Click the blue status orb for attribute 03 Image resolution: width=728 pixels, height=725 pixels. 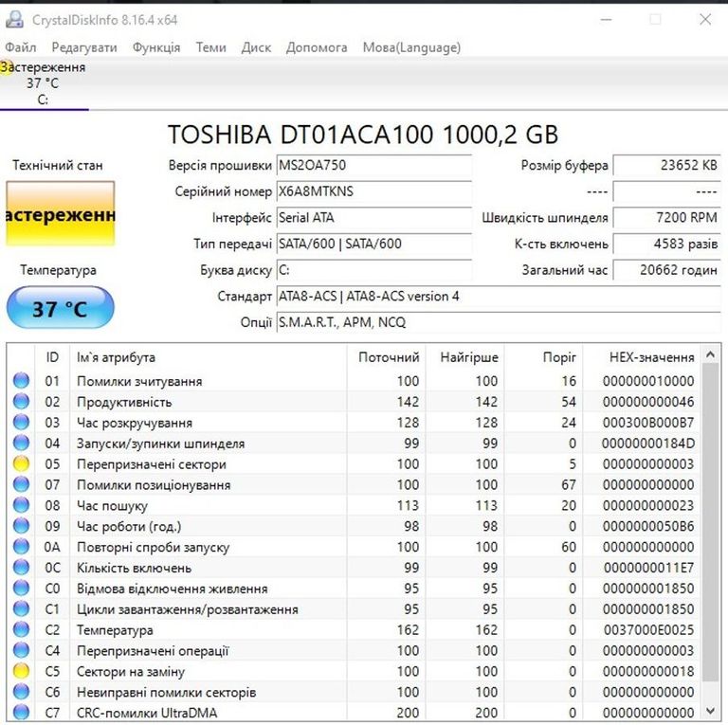click(21, 423)
